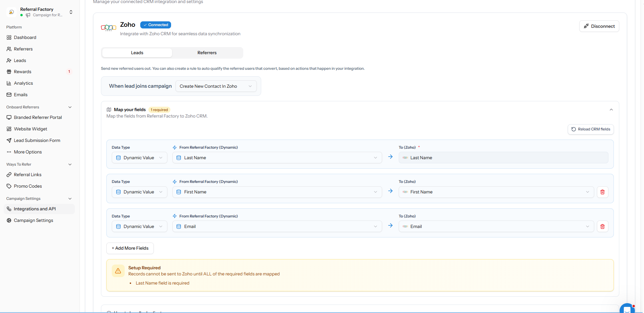Click Add More Fields button

click(130, 248)
